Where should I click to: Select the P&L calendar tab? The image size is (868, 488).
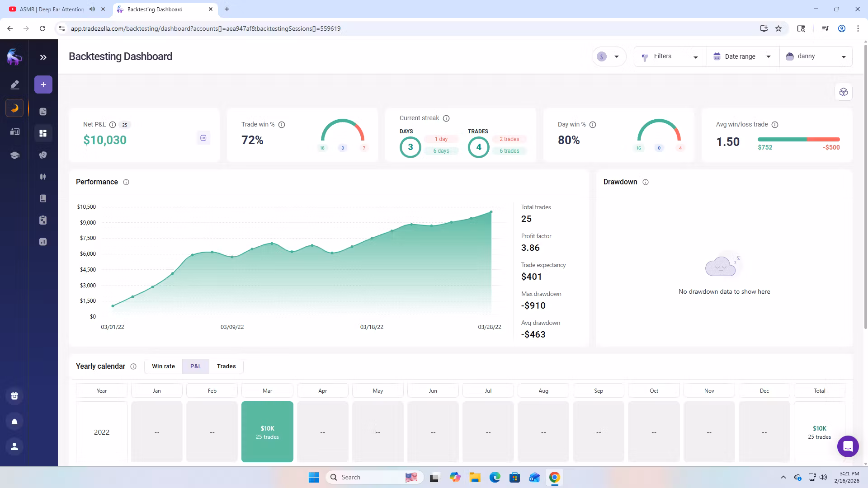[x=196, y=366]
